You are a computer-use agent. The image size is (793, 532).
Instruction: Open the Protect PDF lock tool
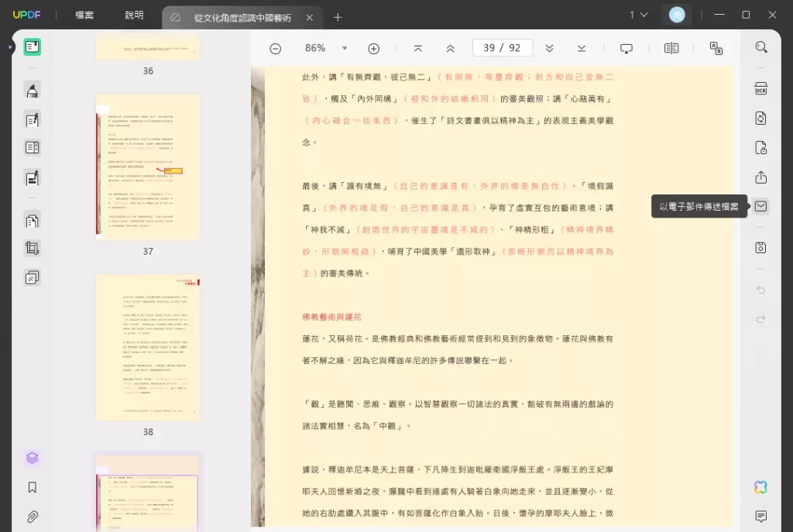pyautogui.click(x=761, y=148)
